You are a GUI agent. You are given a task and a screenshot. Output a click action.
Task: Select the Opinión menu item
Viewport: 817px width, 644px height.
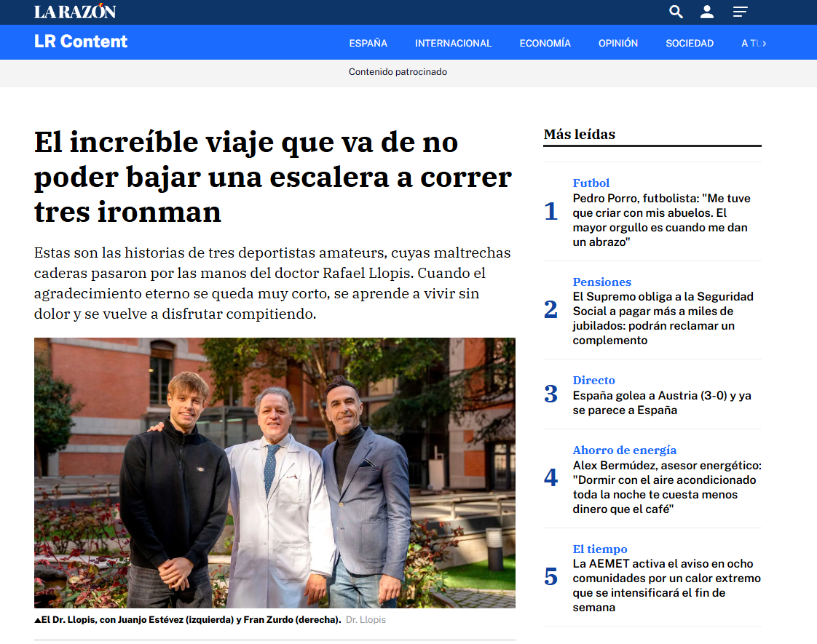point(618,43)
